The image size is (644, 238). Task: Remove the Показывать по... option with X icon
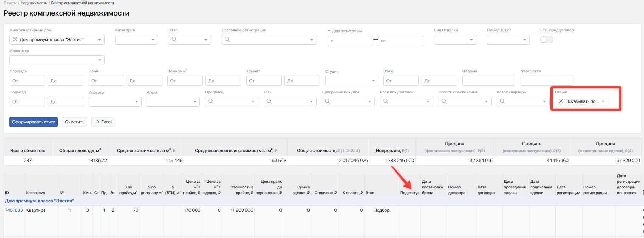(561, 101)
